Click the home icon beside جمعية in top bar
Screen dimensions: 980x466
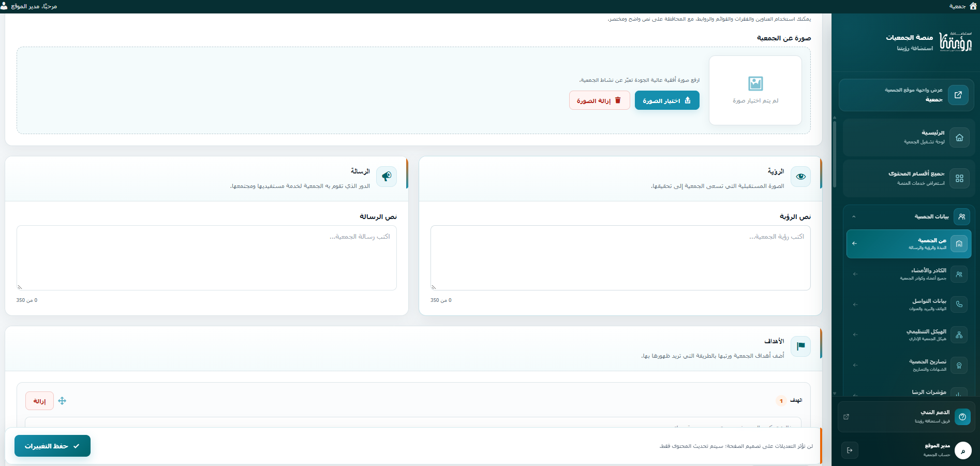point(973,6)
